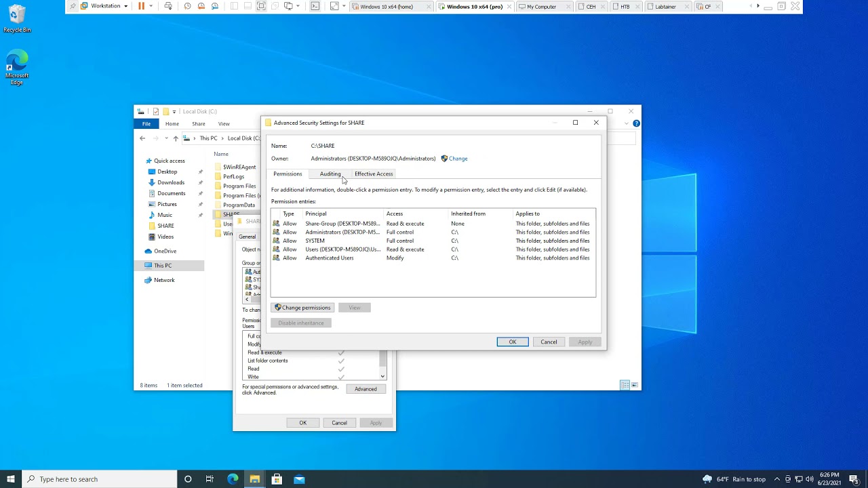Viewport: 868px width, 488px height.
Task: Open the notification center icon
Action: (854, 479)
